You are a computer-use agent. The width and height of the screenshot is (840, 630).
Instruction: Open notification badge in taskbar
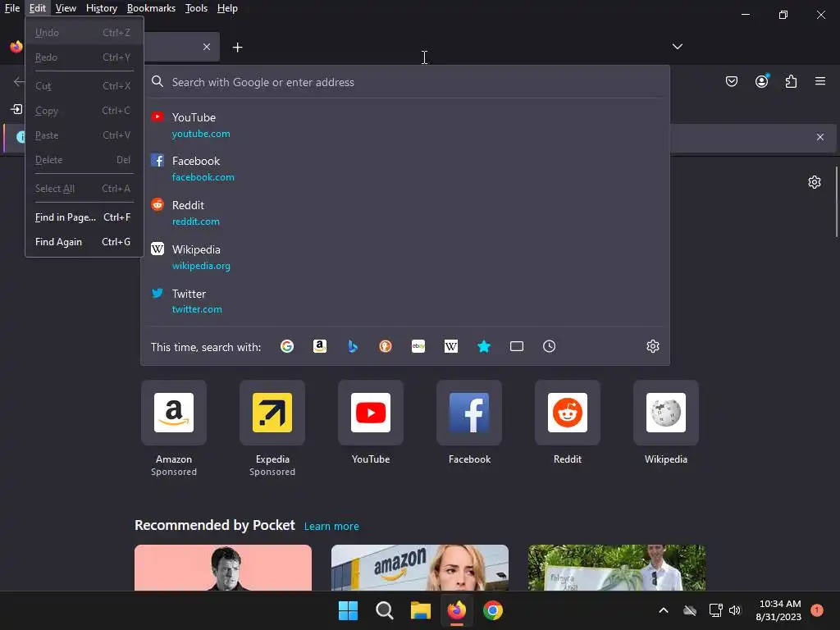coord(817,610)
